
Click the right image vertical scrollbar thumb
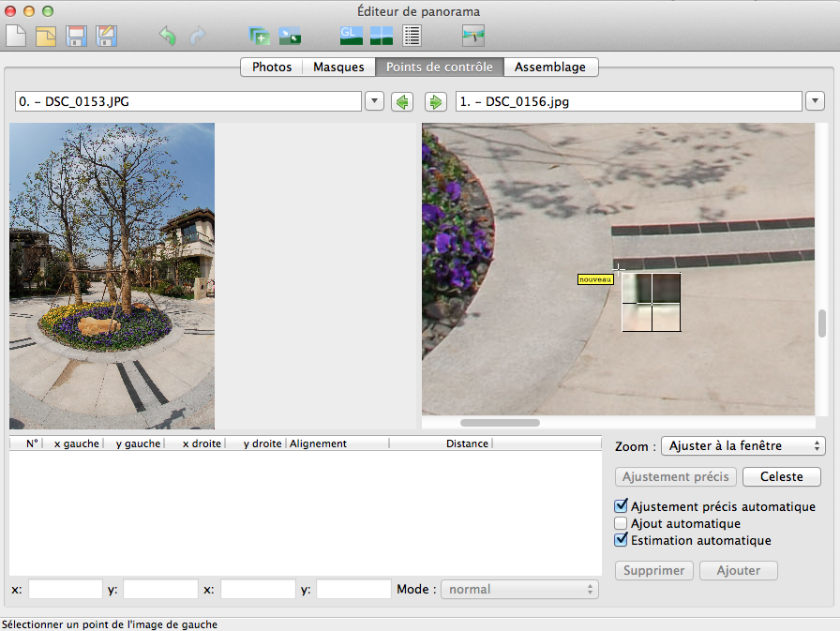click(822, 323)
